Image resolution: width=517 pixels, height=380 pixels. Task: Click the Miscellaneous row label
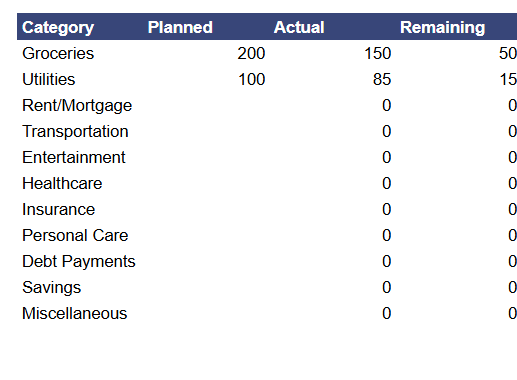click(x=75, y=313)
